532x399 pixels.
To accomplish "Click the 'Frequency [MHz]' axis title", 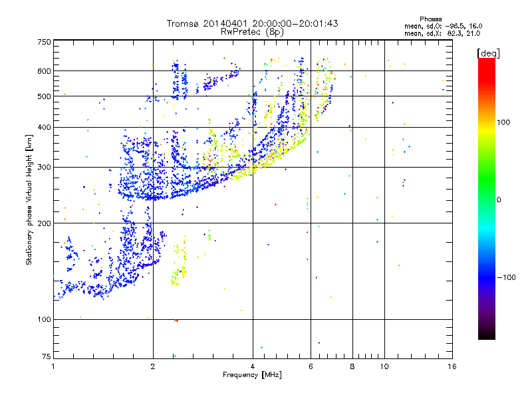I will pos(252,375).
